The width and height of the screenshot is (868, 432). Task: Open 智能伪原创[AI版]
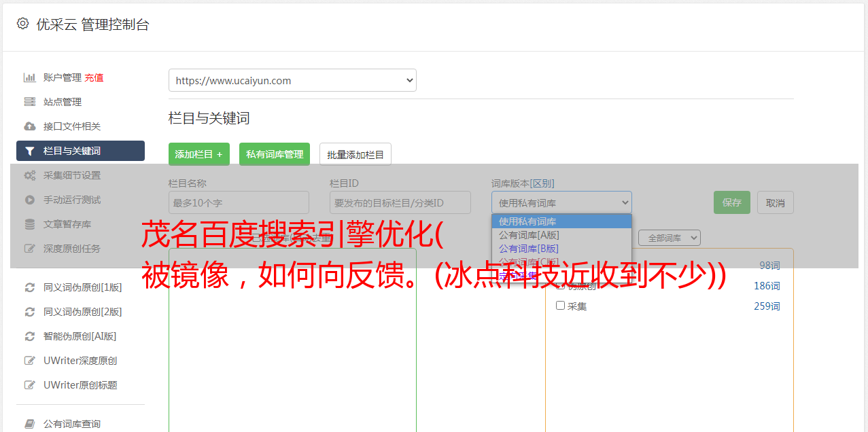80,336
